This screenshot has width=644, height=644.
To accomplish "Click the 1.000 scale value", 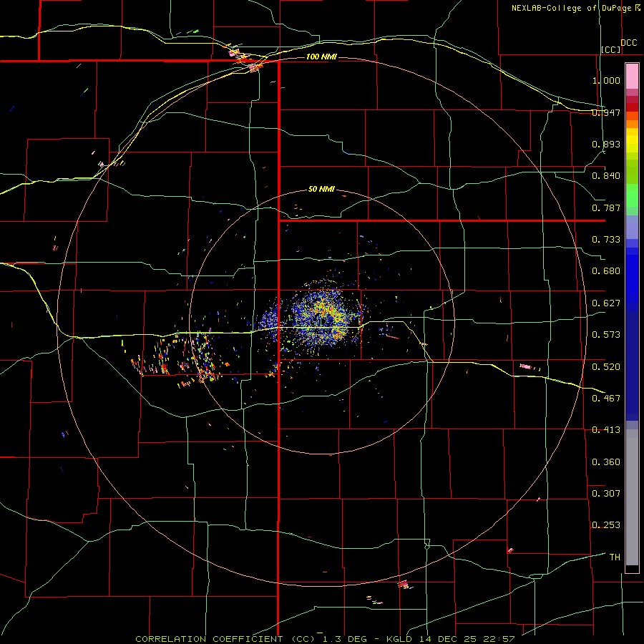I will click(x=606, y=80).
